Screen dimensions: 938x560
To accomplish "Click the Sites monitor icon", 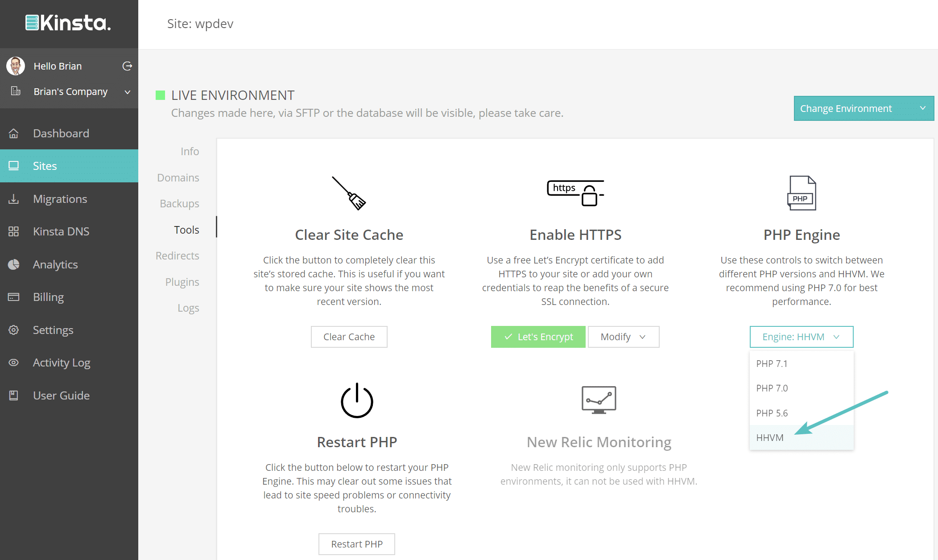I will pyautogui.click(x=14, y=166).
